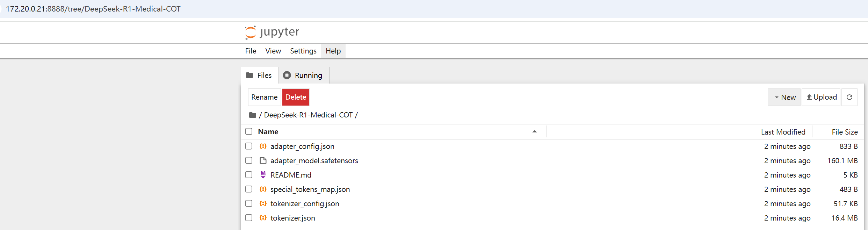Click the JSON icon beside tokenizer.json

coord(263,218)
